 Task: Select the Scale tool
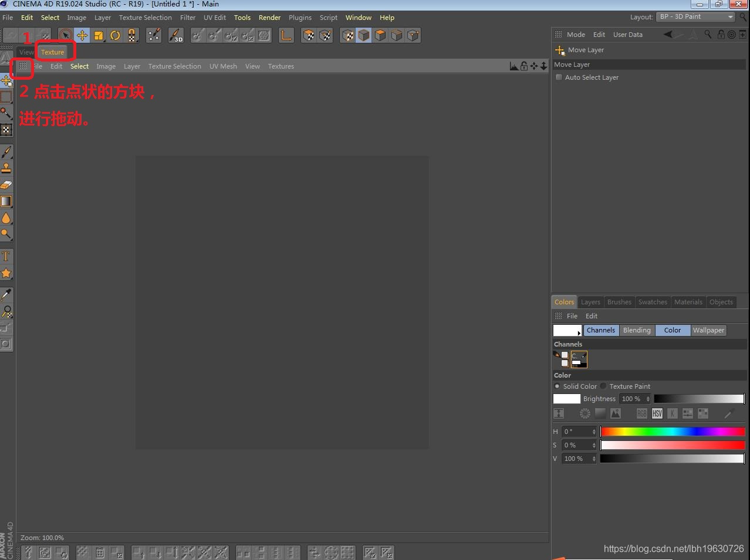point(99,36)
